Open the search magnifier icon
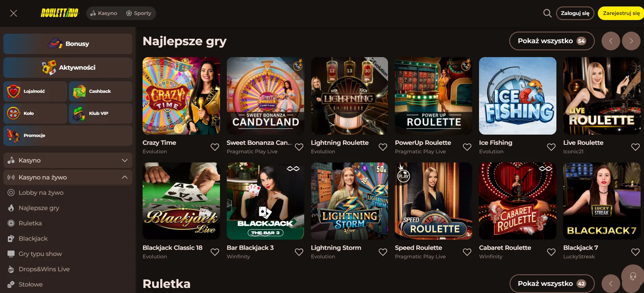Viewport: 644px width, 293px height. tap(547, 13)
